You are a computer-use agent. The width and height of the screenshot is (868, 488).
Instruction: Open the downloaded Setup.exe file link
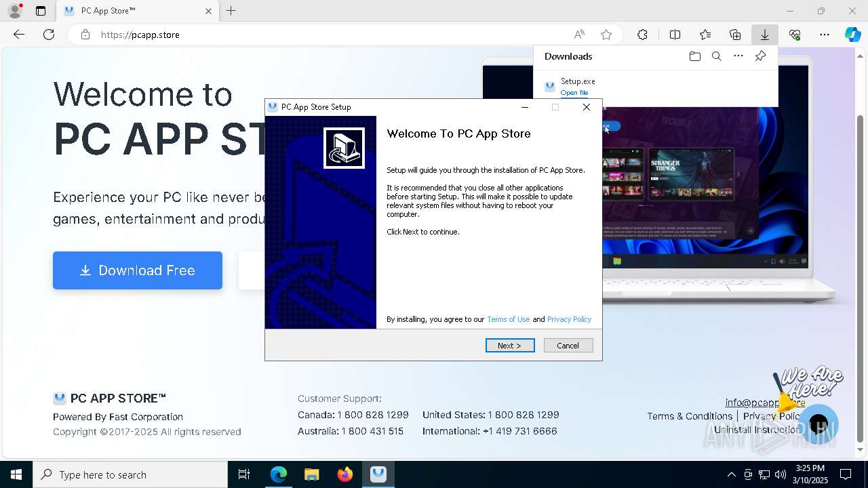point(574,93)
